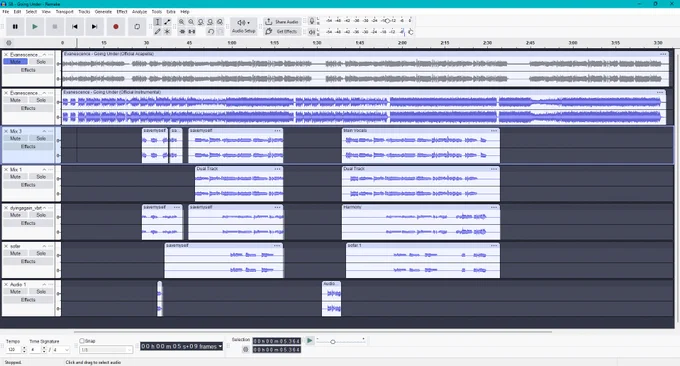This screenshot has width=680, height=366.
Task: Click the Redo arrow icon
Action: click(x=220, y=32)
